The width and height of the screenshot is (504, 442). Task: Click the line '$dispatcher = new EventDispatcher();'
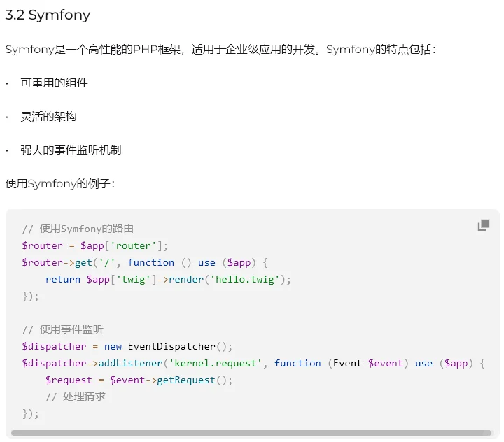pyautogui.click(x=127, y=347)
